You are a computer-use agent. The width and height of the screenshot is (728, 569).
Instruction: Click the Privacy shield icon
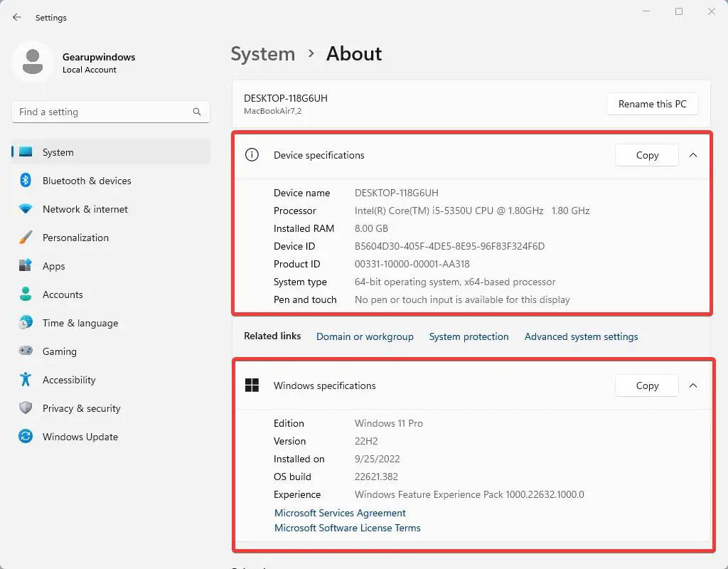26,408
